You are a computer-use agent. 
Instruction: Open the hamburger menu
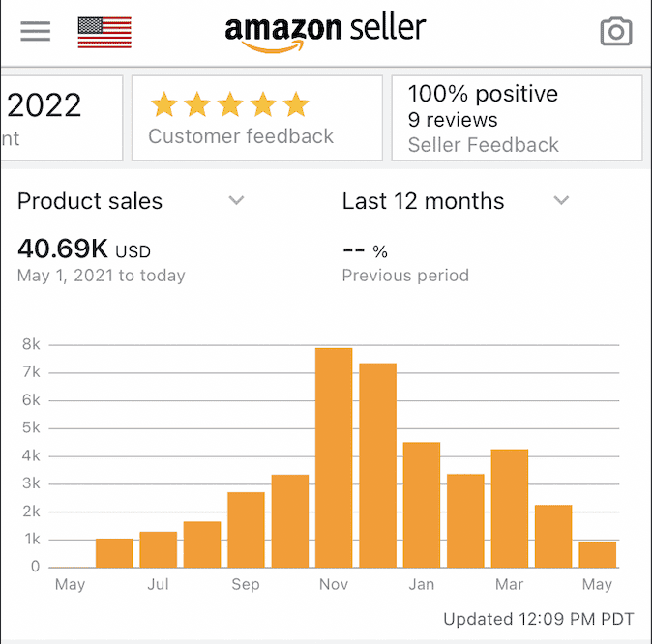(36, 32)
